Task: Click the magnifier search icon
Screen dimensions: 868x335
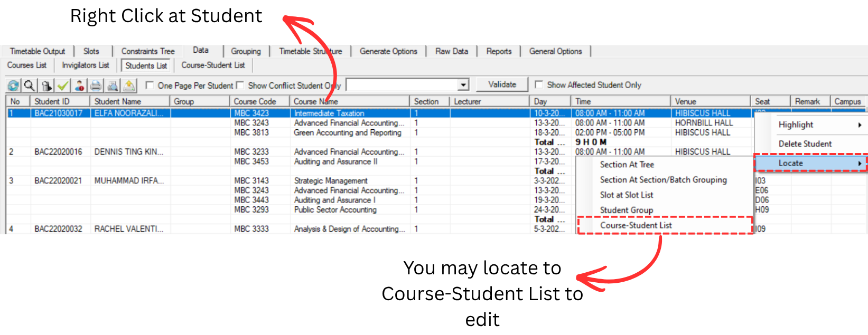Action: coord(30,85)
